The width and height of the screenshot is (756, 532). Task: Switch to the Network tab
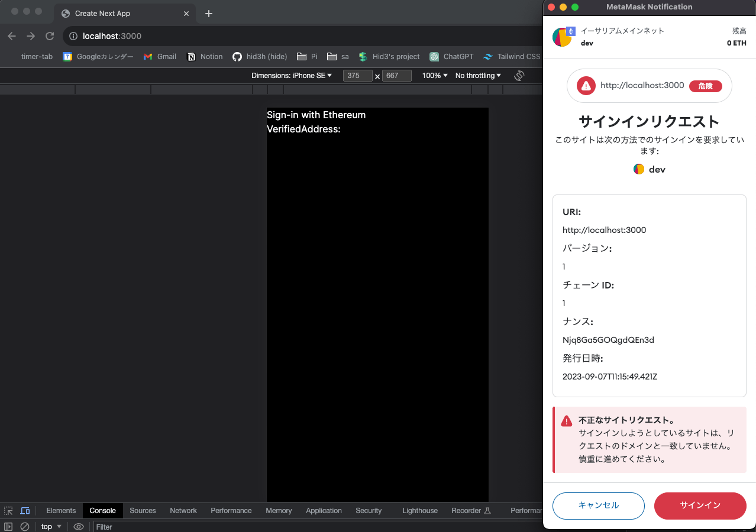(x=183, y=511)
